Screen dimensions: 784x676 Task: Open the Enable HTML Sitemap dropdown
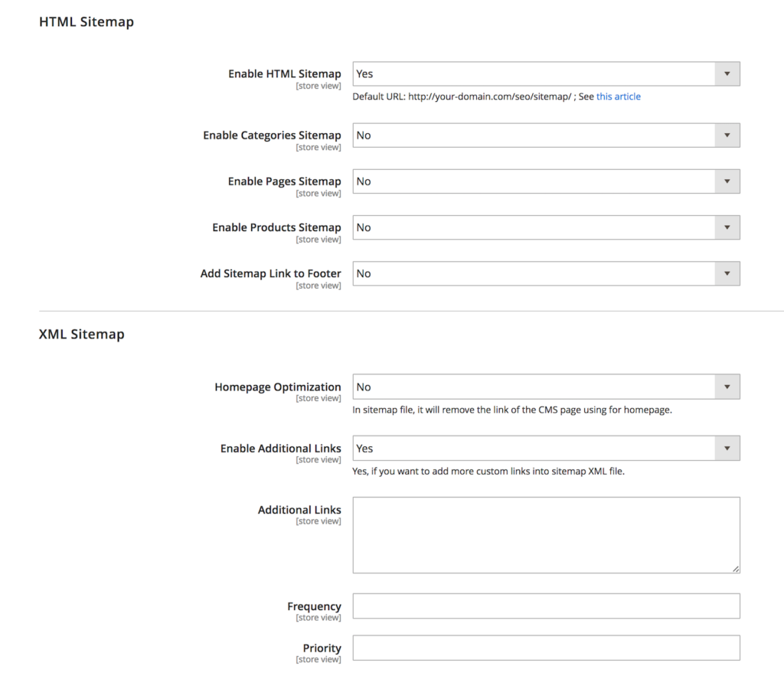coord(546,74)
